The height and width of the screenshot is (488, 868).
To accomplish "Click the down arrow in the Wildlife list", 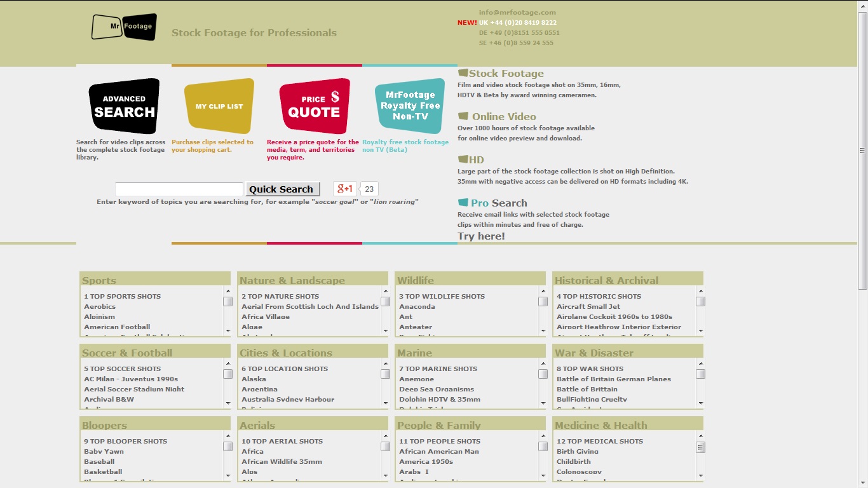I will [543, 331].
